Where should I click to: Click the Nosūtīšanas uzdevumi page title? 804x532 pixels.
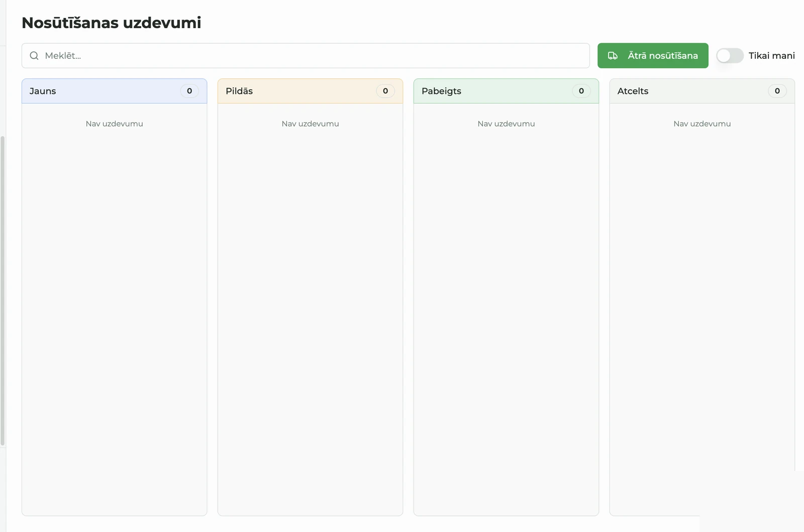[x=112, y=23]
